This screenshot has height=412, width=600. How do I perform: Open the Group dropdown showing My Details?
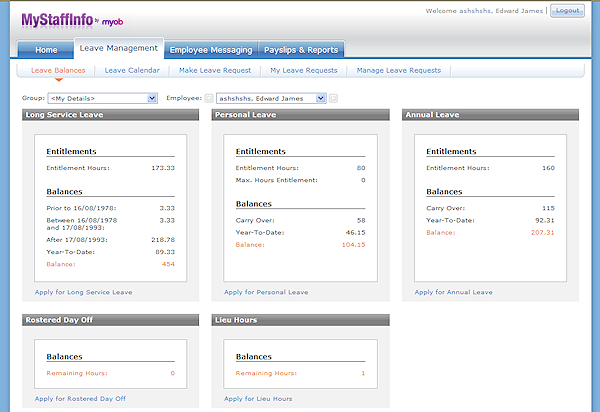pyautogui.click(x=152, y=98)
